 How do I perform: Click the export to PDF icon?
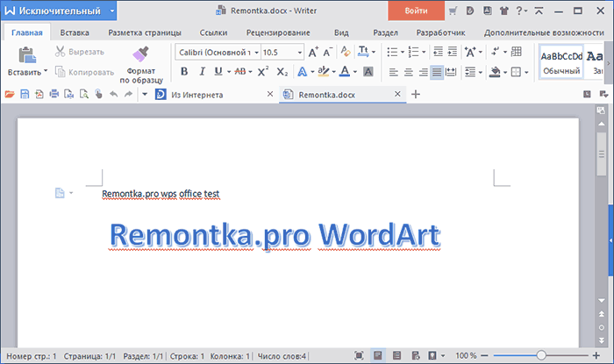39,94
